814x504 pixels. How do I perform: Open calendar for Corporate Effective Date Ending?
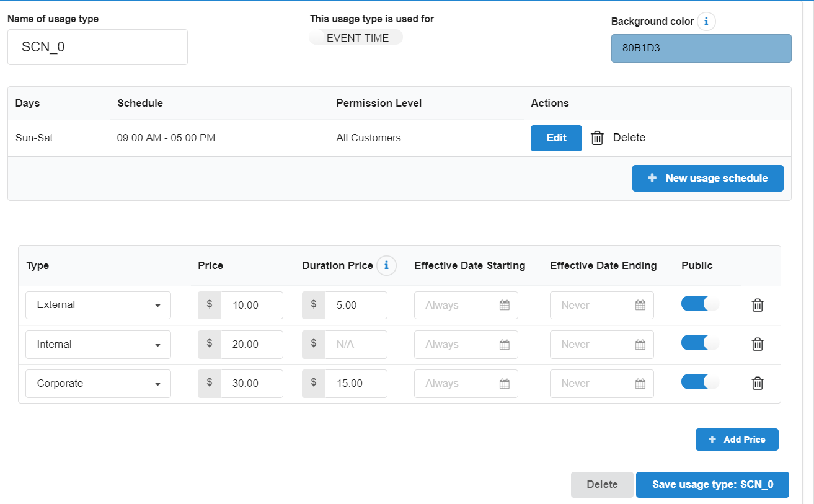coord(640,383)
